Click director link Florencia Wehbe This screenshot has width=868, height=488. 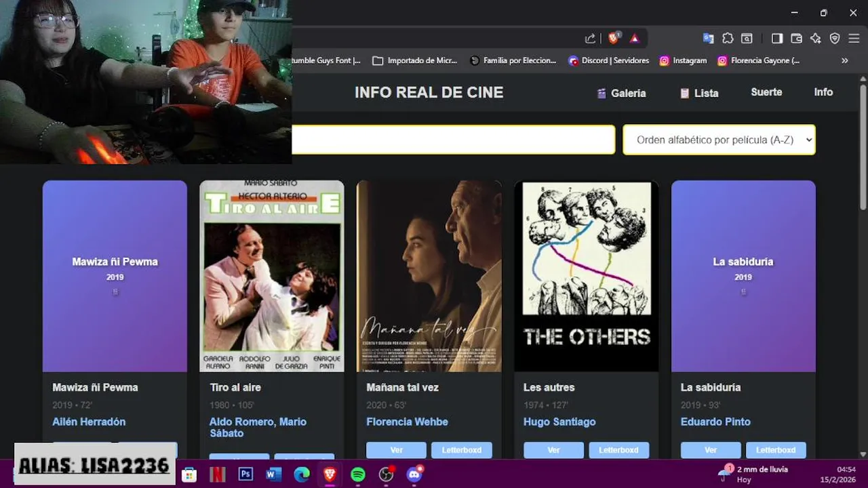click(x=407, y=422)
